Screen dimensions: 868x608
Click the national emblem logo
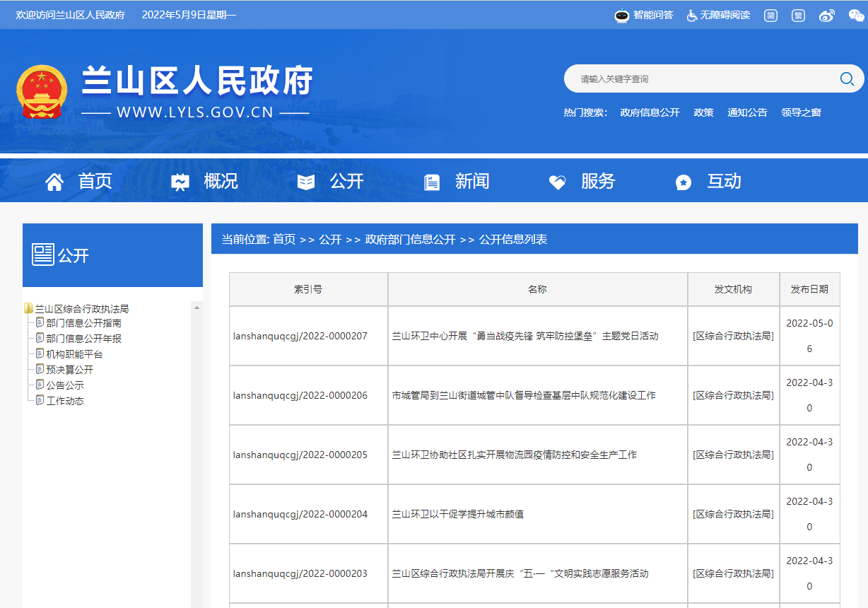[x=42, y=92]
